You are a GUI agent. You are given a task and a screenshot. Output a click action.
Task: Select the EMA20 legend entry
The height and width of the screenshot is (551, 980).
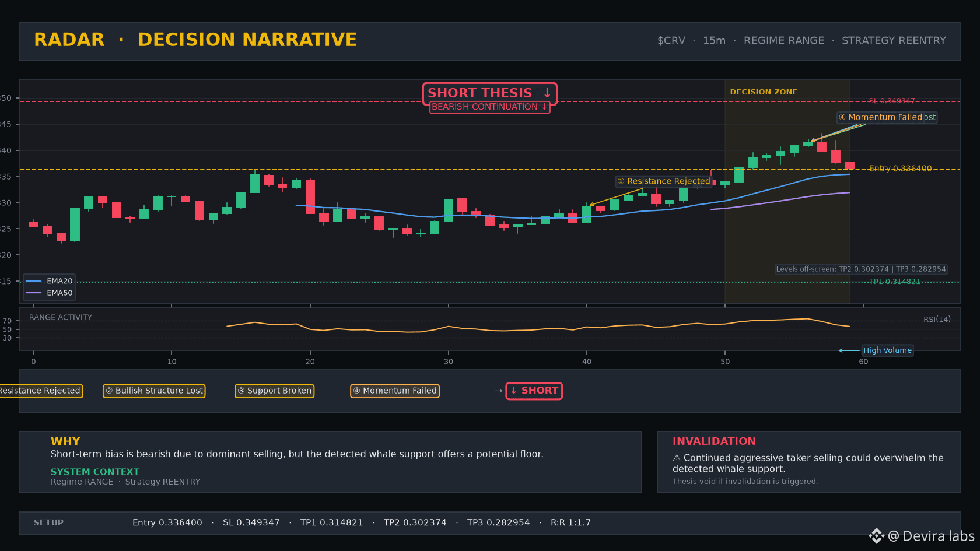click(50, 281)
